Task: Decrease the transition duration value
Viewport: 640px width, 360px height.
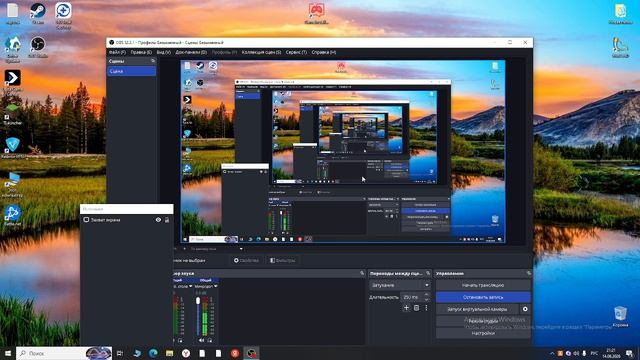Action: click(x=427, y=299)
